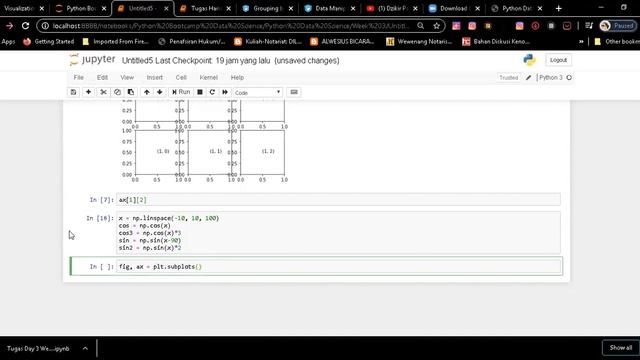
Task: Open the View menu
Action: pyautogui.click(x=127, y=78)
